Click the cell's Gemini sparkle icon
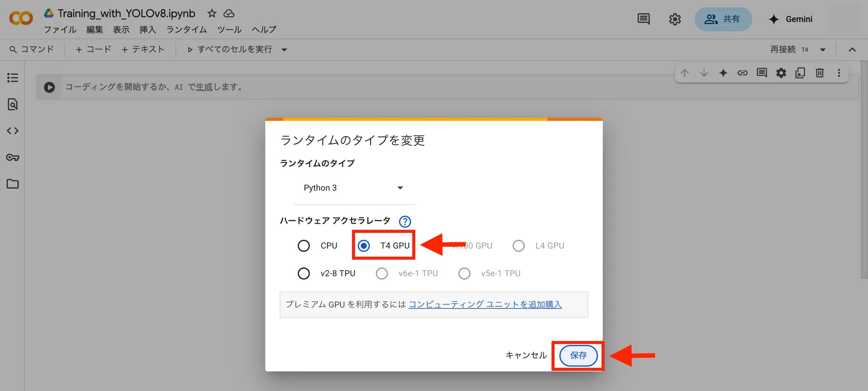This screenshot has width=868, height=391. [723, 73]
